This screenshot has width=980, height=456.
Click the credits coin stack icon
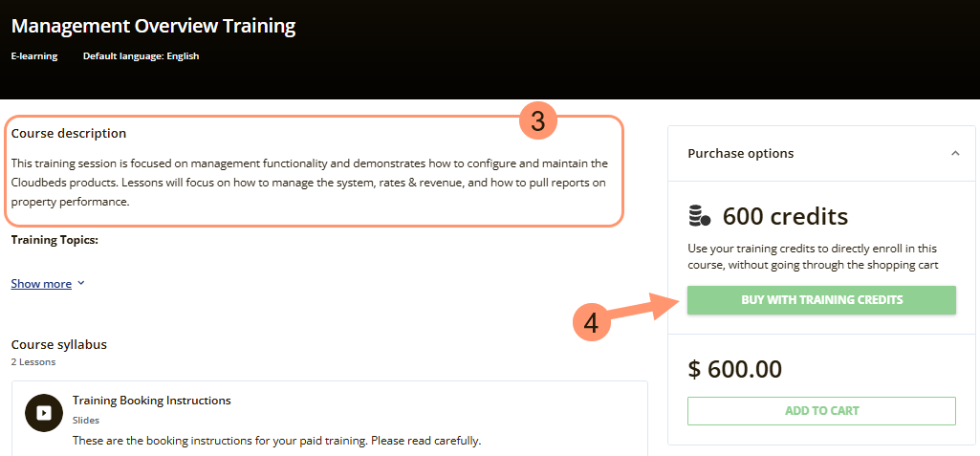tap(700, 216)
